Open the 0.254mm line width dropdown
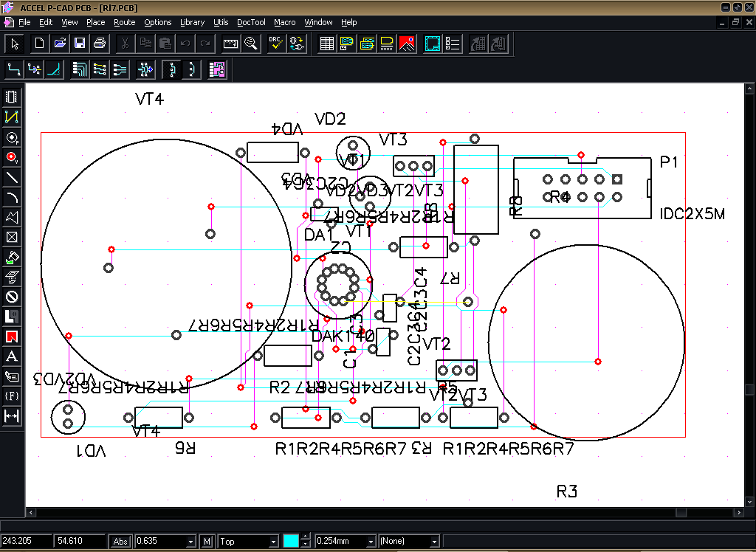756x552 pixels. click(369, 542)
